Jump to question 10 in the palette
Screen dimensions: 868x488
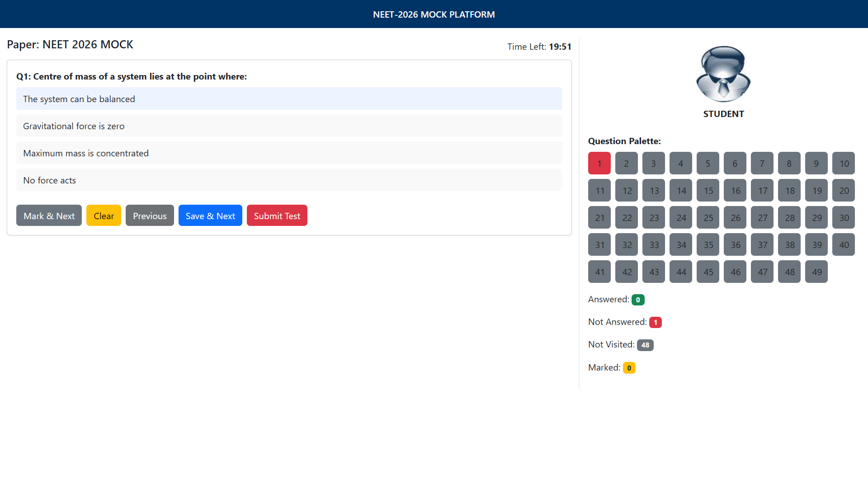(x=843, y=163)
